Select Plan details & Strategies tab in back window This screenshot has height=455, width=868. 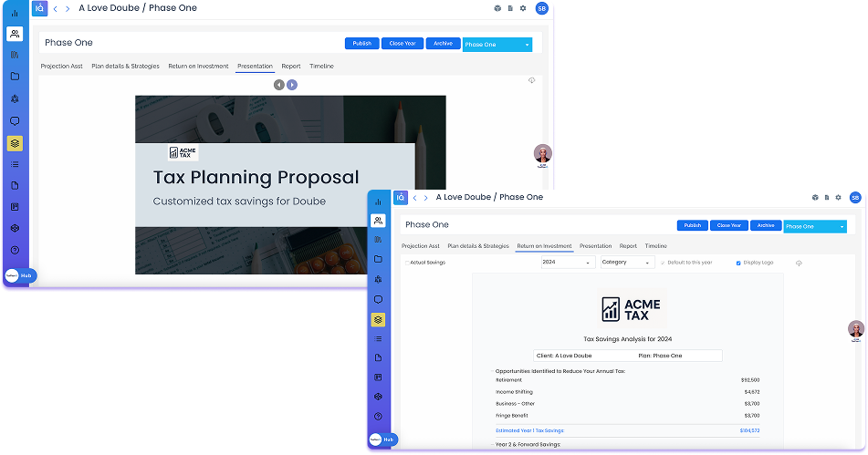click(125, 66)
